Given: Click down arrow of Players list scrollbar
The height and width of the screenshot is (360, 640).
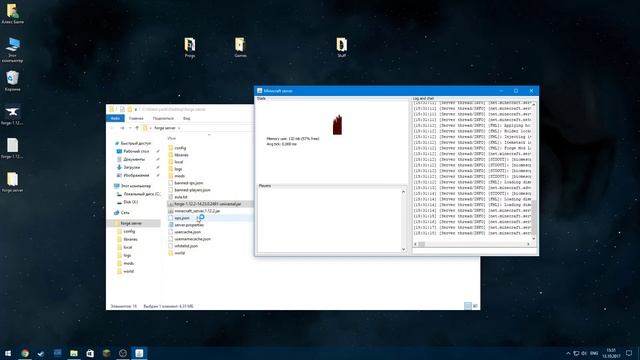Looking at the screenshot, I should pyautogui.click(x=404, y=249).
